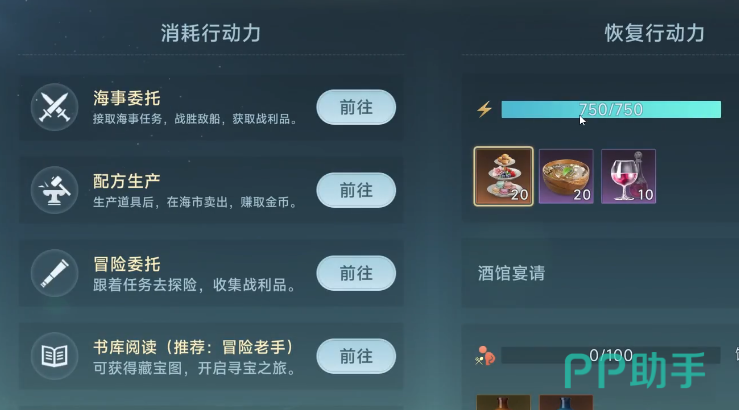The height and width of the screenshot is (410, 739).
Task: Click the lightning bolt energy icon
Action: coord(484,109)
